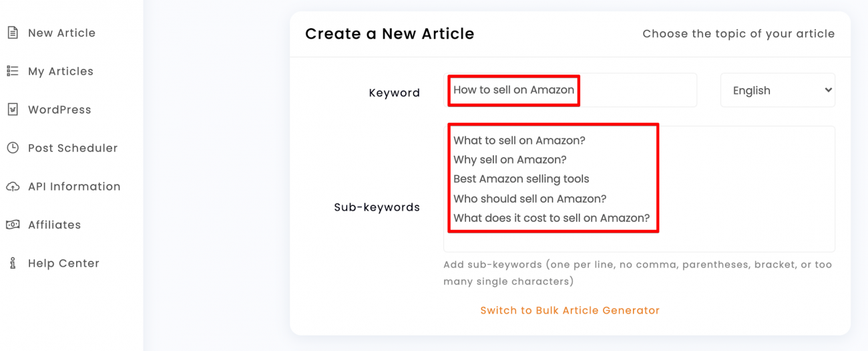Click the WordPress sidebar icon
Viewport: 868px width, 351px height.
tap(12, 110)
